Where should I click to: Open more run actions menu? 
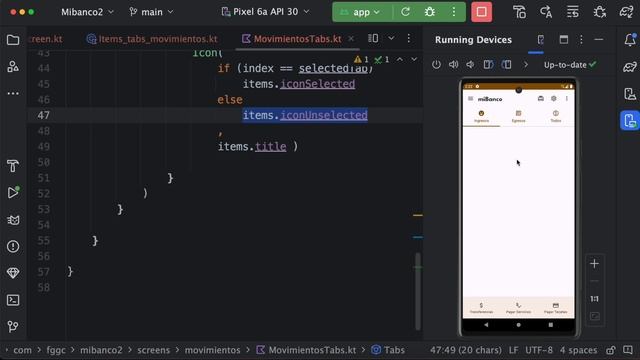point(453,12)
